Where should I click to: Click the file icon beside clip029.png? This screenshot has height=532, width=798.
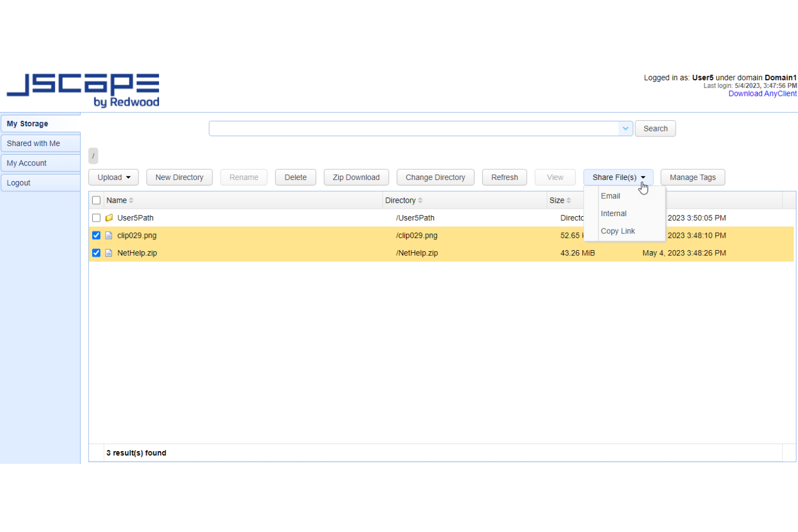pos(109,235)
